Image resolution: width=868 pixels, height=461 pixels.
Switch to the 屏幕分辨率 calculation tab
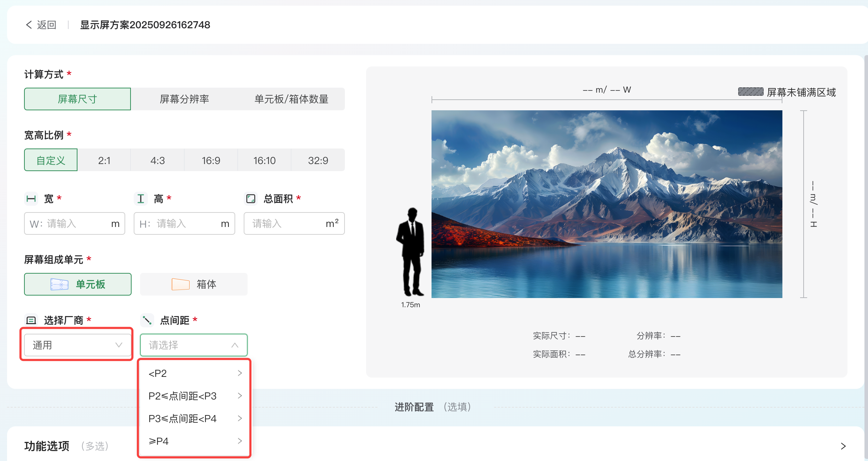pos(184,99)
